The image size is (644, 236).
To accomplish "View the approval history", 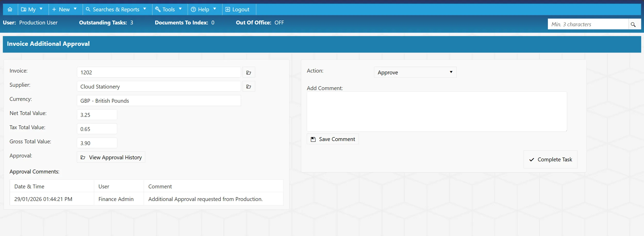I will (x=111, y=157).
